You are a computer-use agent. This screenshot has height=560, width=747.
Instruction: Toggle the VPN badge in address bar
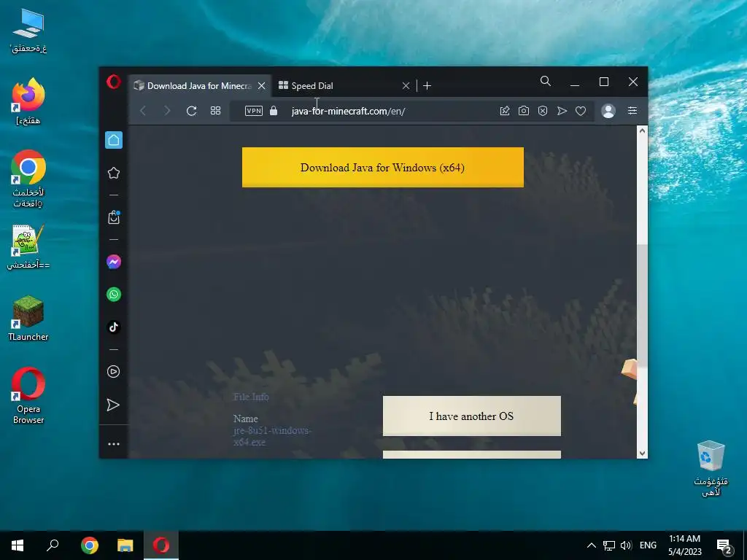(x=253, y=111)
